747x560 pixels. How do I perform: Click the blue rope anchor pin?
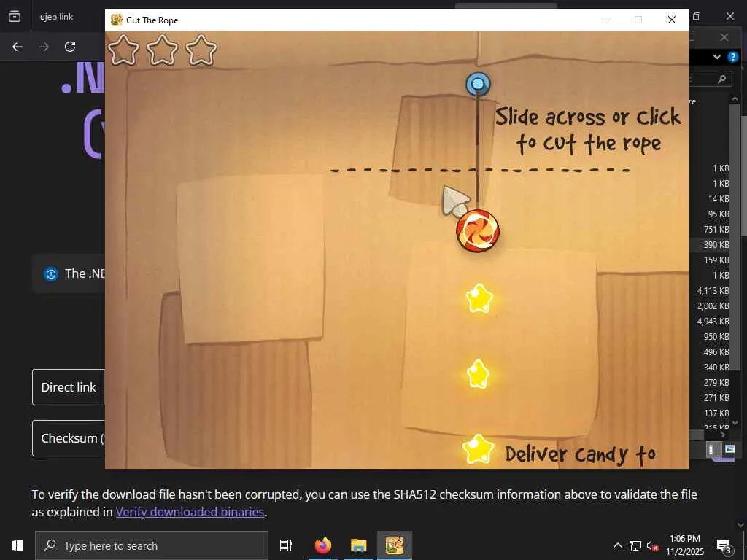coord(478,85)
